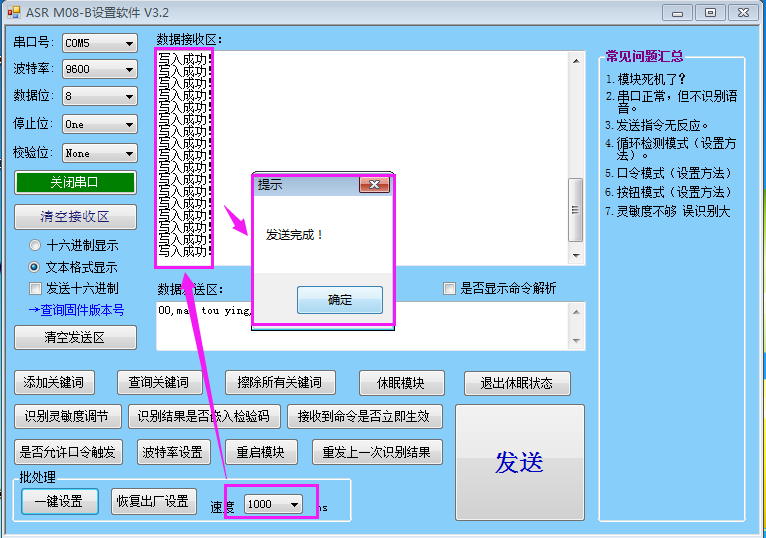Viewport: 766px width, 538px height.
Task: Click the 查询固件版本号 link
Action: point(76,310)
